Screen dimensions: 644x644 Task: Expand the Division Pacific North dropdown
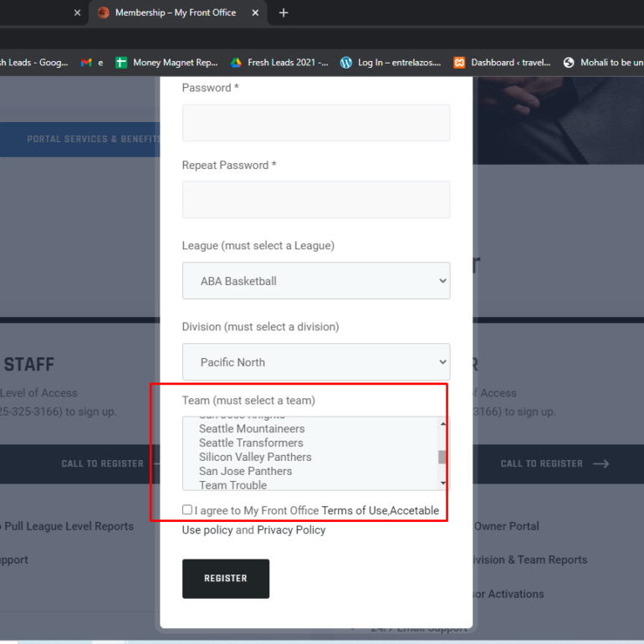point(316,362)
